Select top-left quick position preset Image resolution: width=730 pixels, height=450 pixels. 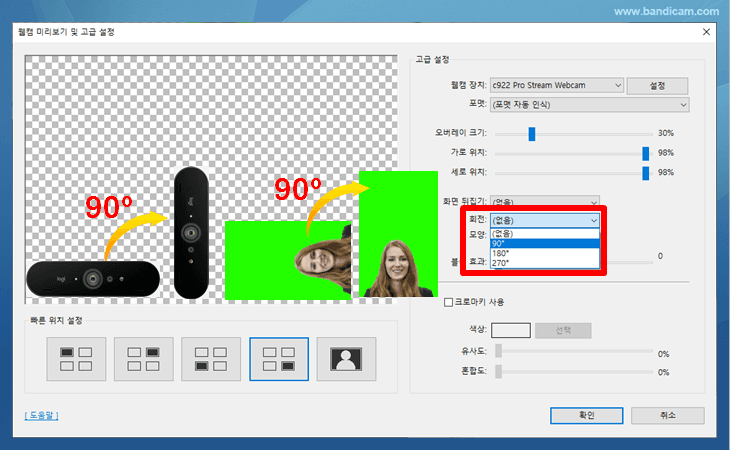pos(76,358)
